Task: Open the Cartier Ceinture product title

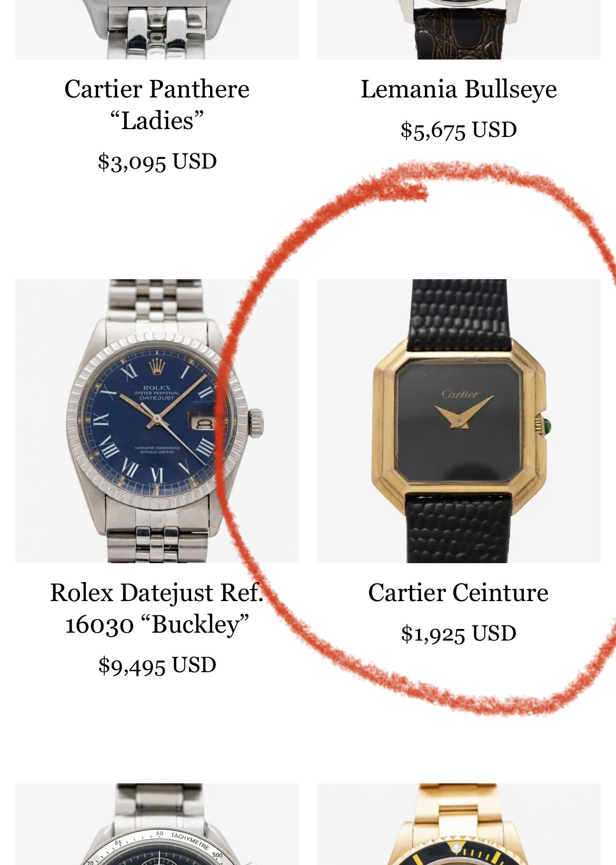Action: point(459,592)
